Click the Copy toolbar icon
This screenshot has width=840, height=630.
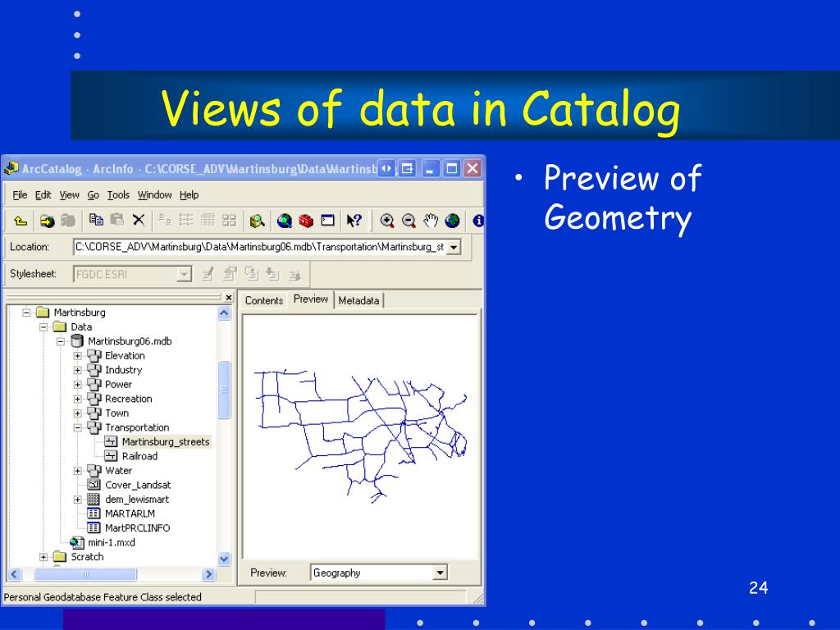point(96,220)
